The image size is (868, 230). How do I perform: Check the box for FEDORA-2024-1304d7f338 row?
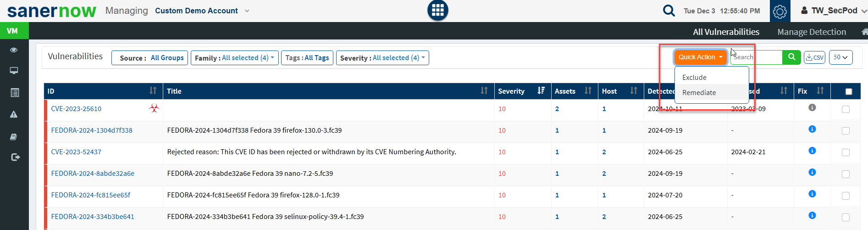click(x=846, y=131)
